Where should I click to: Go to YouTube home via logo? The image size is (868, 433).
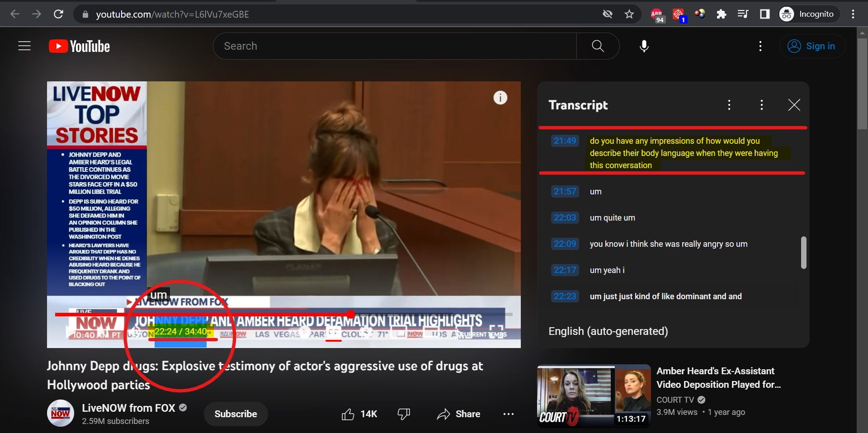(x=79, y=46)
